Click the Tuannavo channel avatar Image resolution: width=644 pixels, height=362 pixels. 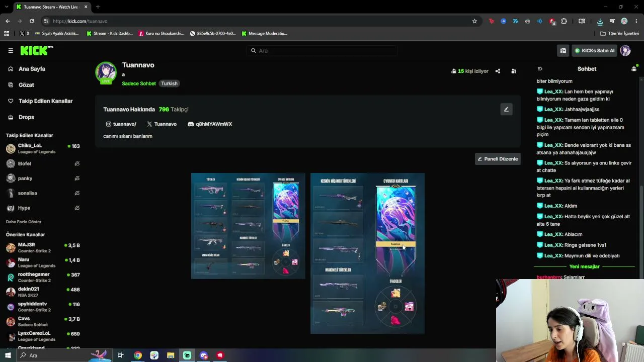[106, 73]
